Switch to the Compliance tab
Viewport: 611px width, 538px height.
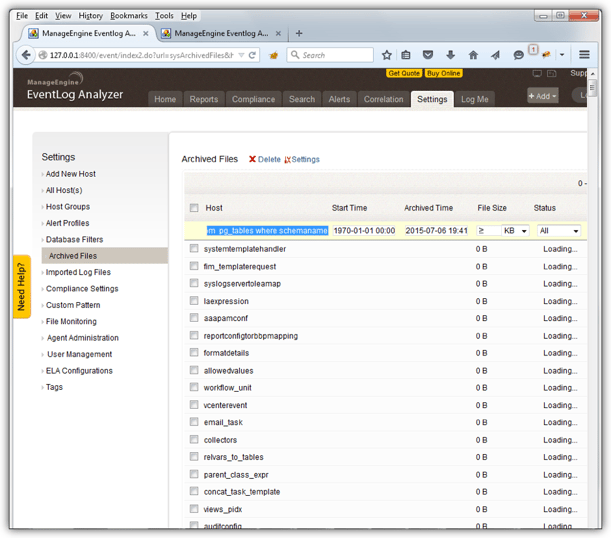click(x=253, y=99)
